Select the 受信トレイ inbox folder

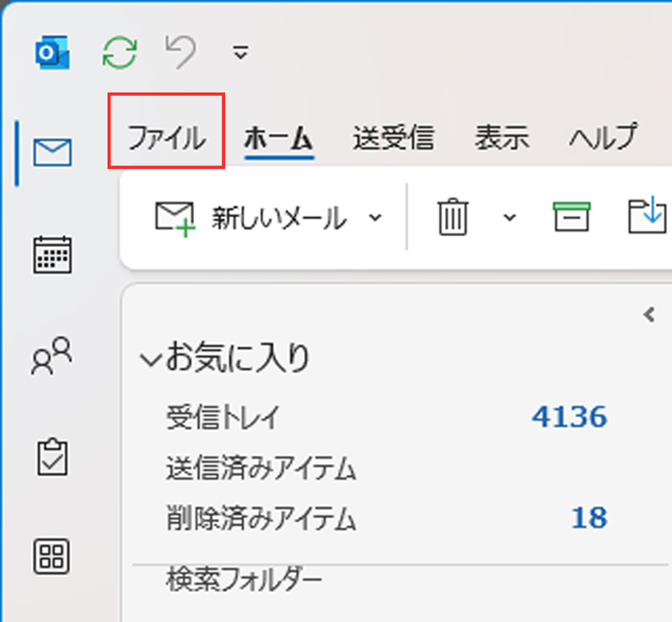point(222,417)
